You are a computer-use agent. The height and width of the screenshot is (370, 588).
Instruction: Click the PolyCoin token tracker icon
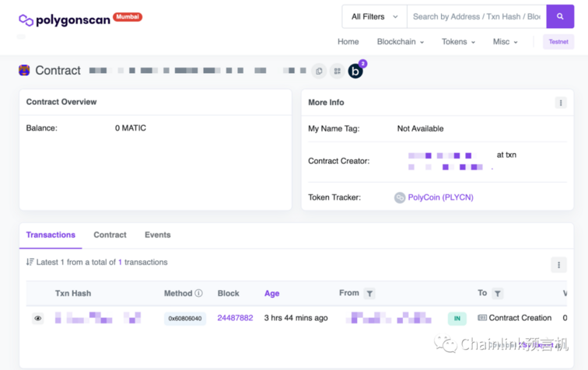[400, 197]
